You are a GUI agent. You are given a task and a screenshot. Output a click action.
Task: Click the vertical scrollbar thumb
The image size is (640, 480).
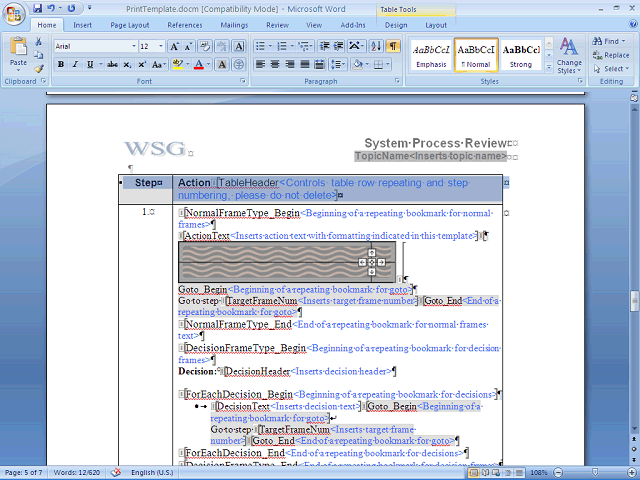634,301
